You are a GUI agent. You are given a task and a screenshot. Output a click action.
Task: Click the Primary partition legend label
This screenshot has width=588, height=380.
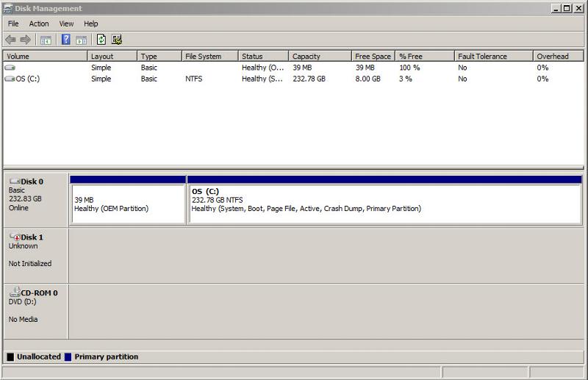[x=106, y=356]
